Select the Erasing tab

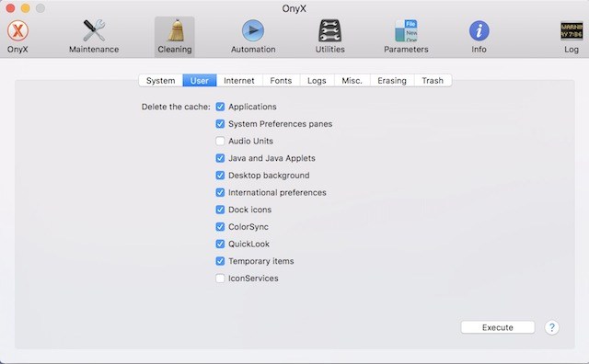click(392, 81)
